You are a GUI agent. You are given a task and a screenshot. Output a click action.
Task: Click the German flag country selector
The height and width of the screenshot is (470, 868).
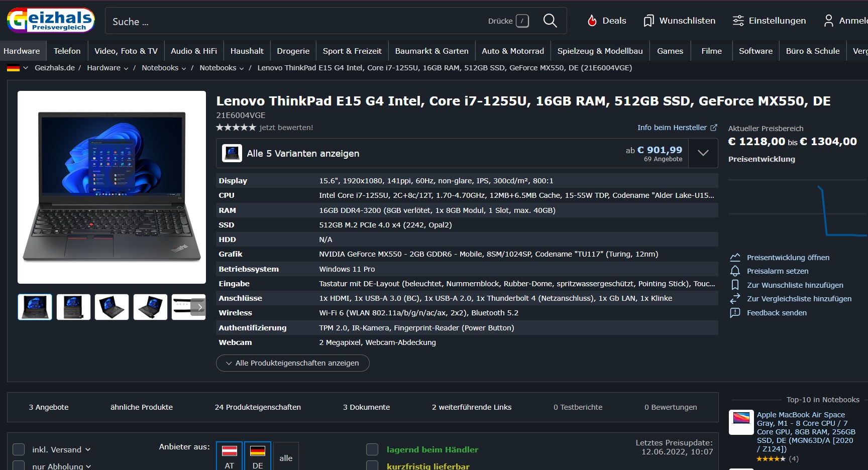(x=13, y=68)
